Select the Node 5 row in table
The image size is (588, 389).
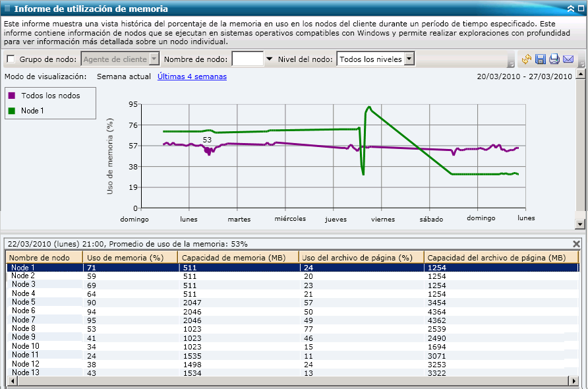coord(24,302)
